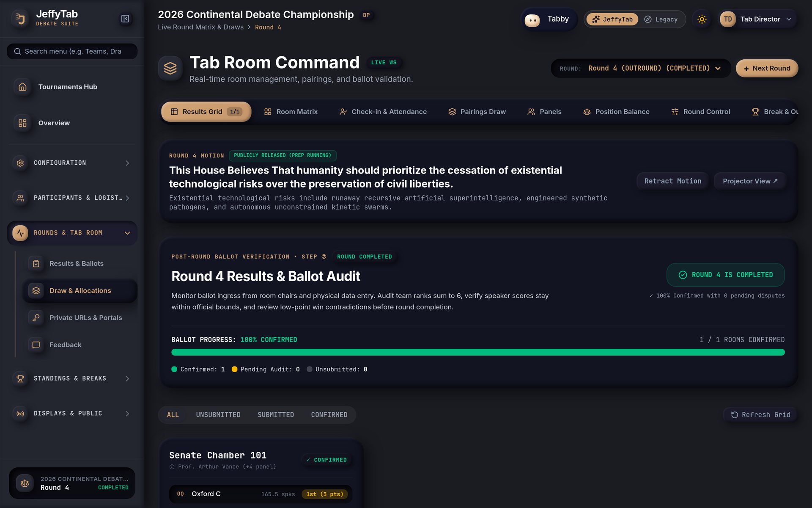Click the Displays & Public broadcast icon

(x=20, y=414)
